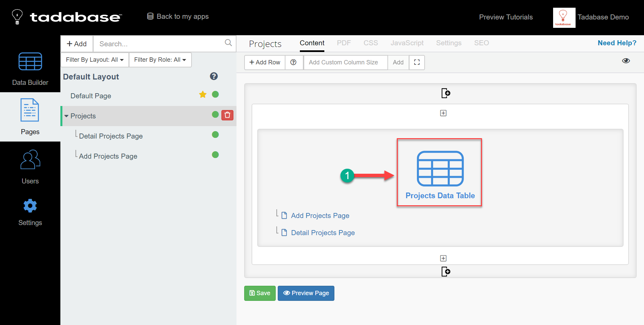Click the tadabase wordmark

tap(76, 17)
